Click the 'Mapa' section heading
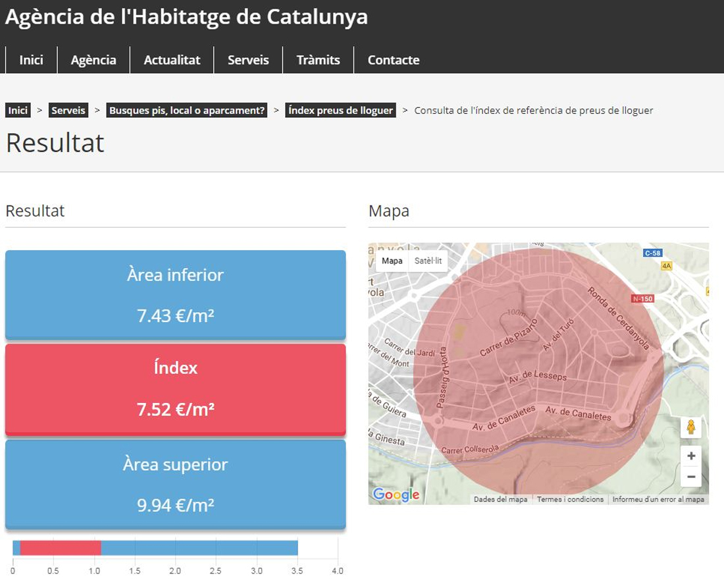The height and width of the screenshot is (588, 724). 389,211
